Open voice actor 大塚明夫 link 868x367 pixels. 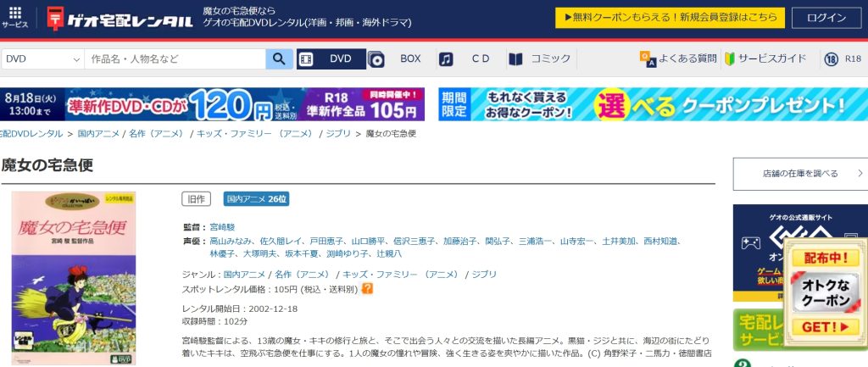pos(260,254)
